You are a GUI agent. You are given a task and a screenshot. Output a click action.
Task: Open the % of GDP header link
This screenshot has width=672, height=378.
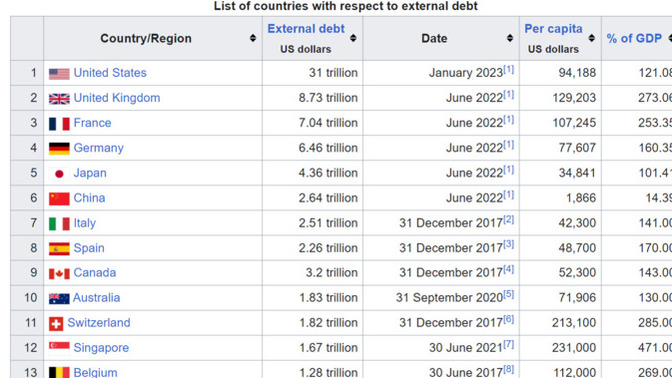[634, 38]
